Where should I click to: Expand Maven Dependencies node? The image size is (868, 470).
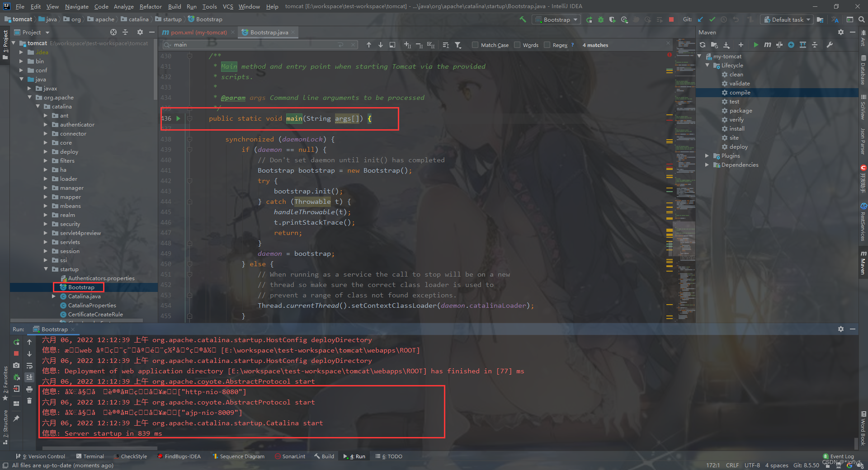click(707, 164)
